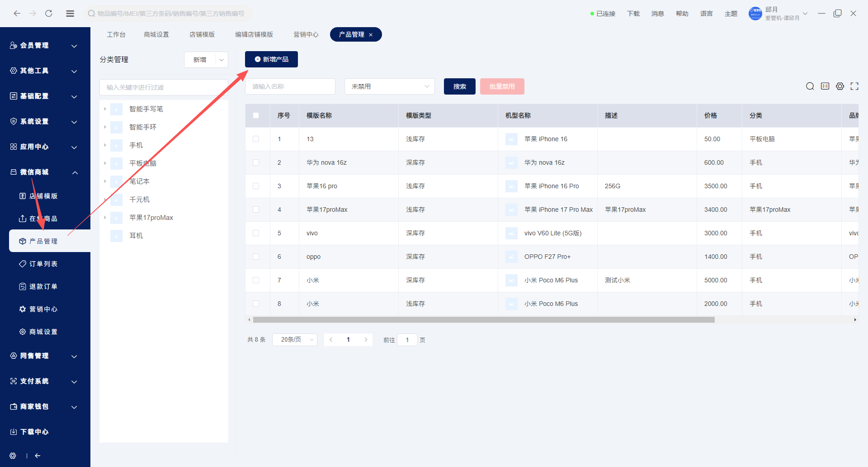Switch to the 商城设置 tab
Image resolution: width=868 pixels, height=467 pixels.
[156, 35]
